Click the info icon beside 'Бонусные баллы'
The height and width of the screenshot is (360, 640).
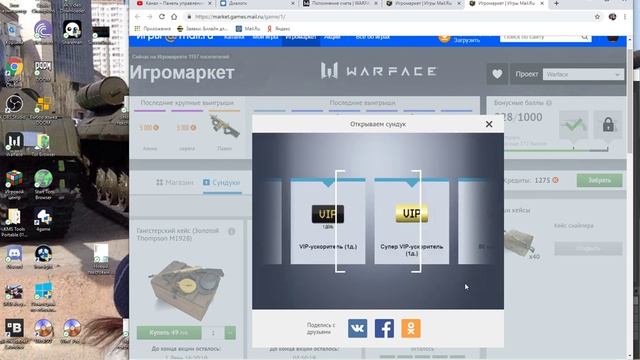(549, 103)
